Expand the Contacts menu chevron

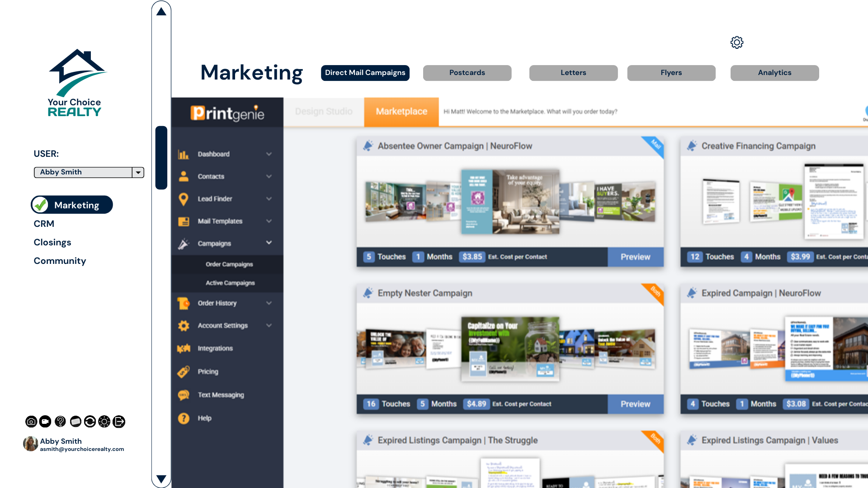269,176
